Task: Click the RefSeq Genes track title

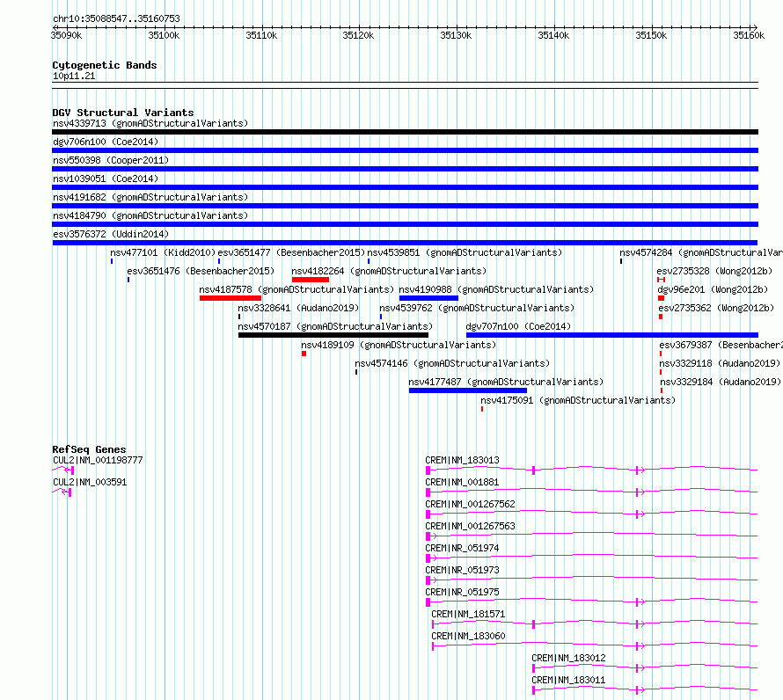Action: click(89, 449)
